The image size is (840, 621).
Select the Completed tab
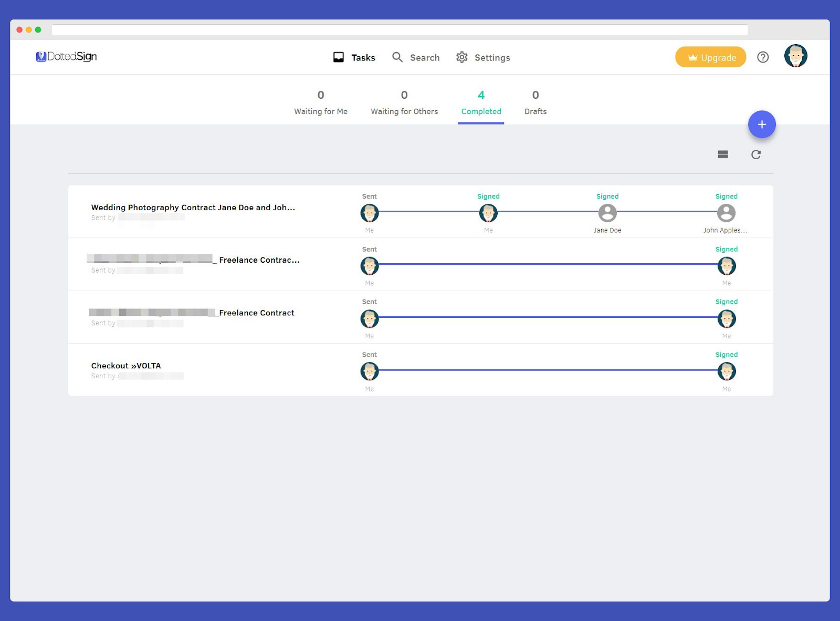481,103
